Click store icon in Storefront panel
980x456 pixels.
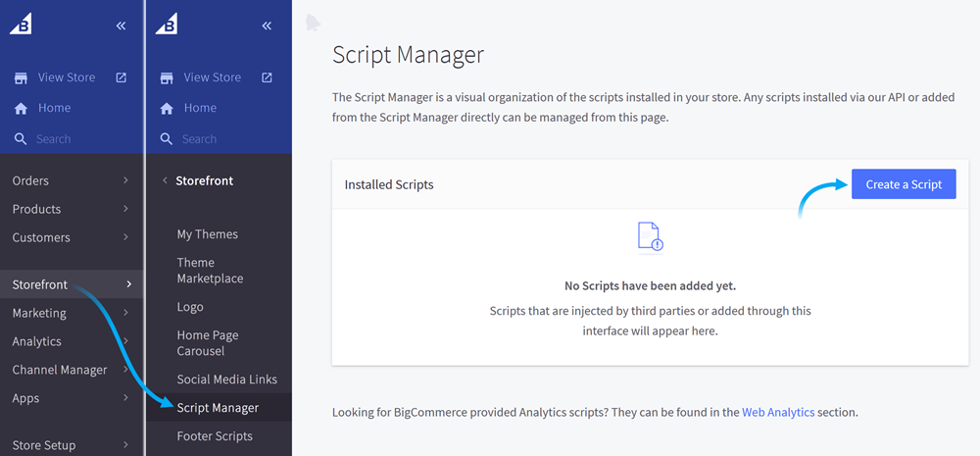167,78
